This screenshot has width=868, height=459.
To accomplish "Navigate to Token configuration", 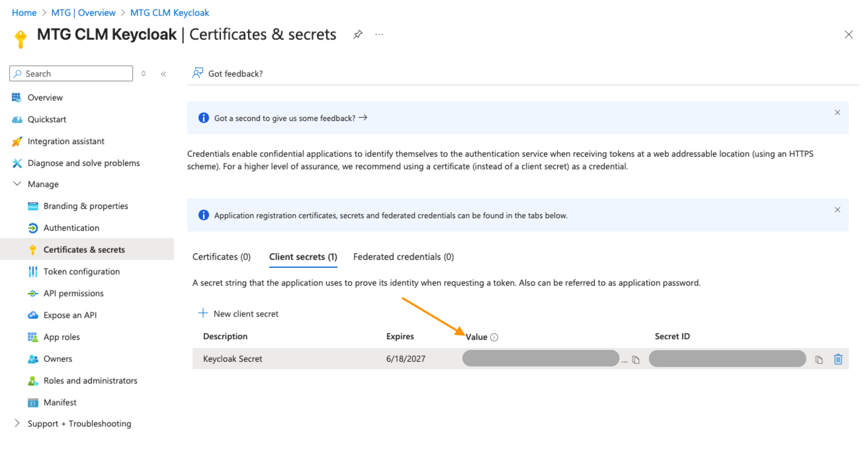I will point(82,271).
